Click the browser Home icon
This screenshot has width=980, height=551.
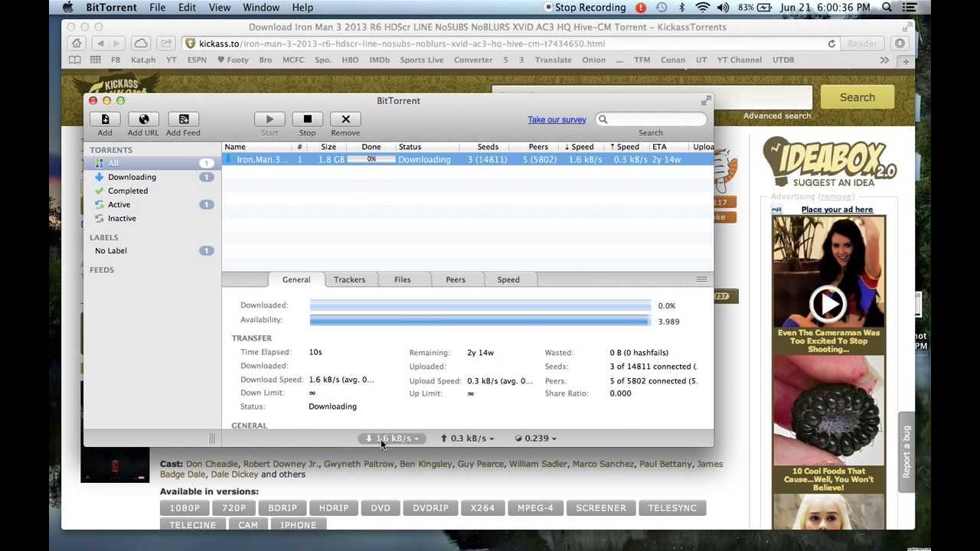[77, 44]
